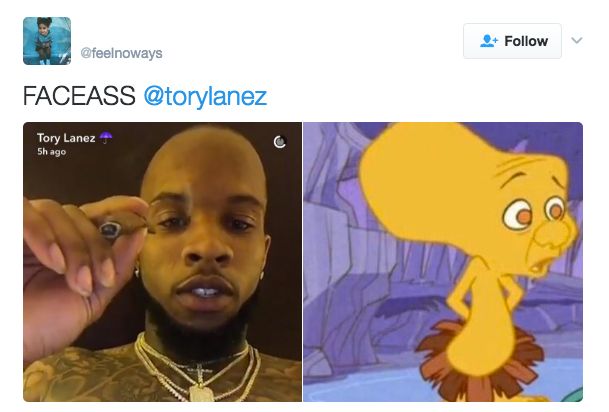The width and height of the screenshot is (609, 412).
Task: Open the right yellow cartoon character image
Action: (x=443, y=262)
